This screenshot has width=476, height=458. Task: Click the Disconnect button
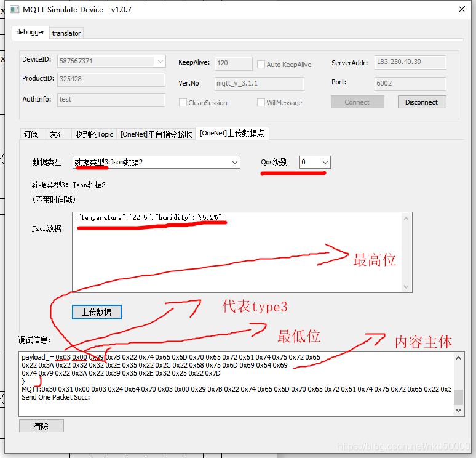pos(422,102)
